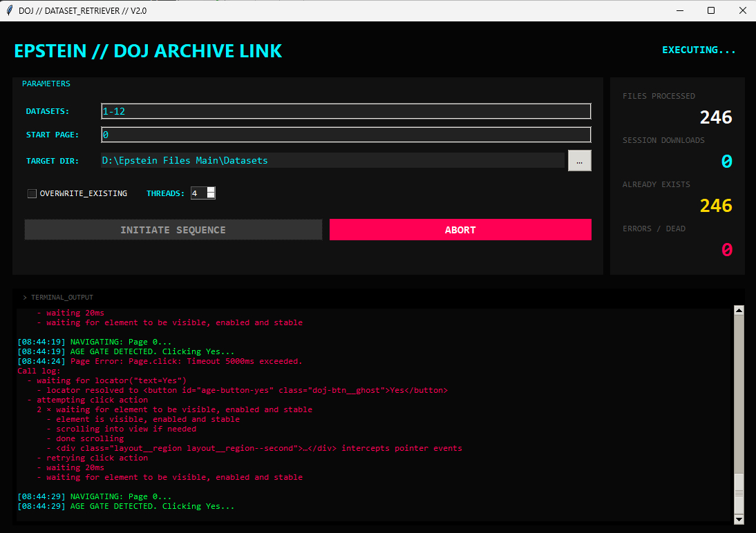
Task: Increase THREADS with the up arrow
Action: click(211, 191)
